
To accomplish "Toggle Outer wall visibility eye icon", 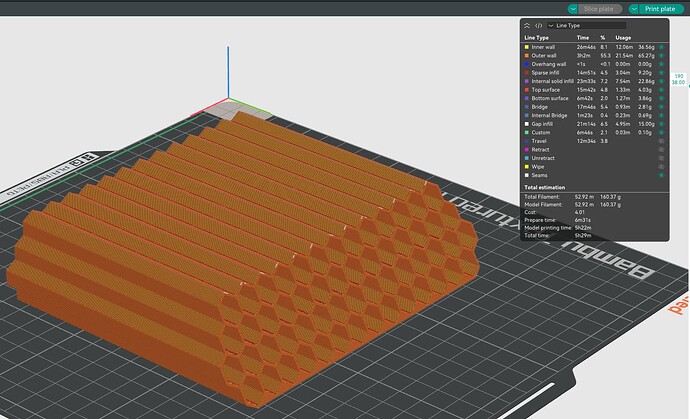I will (661, 55).
